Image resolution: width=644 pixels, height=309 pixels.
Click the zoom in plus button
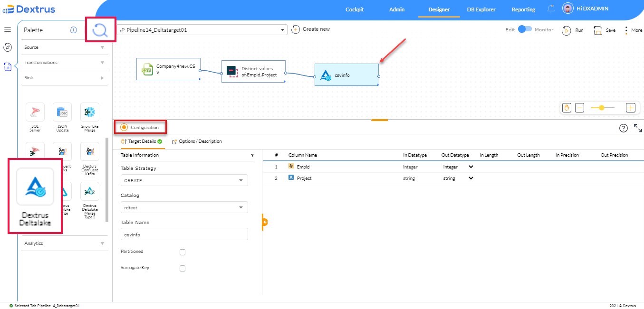(x=631, y=108)
